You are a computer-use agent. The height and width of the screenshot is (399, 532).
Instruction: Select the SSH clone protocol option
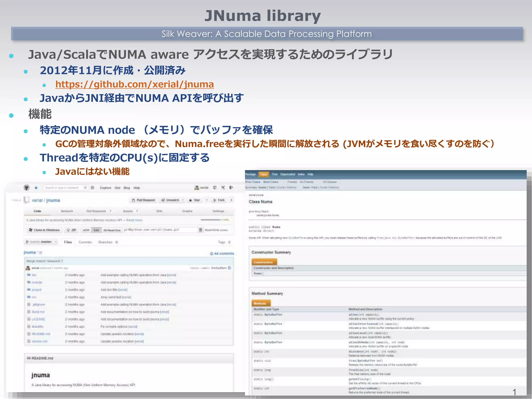click(x=96, y=230)
